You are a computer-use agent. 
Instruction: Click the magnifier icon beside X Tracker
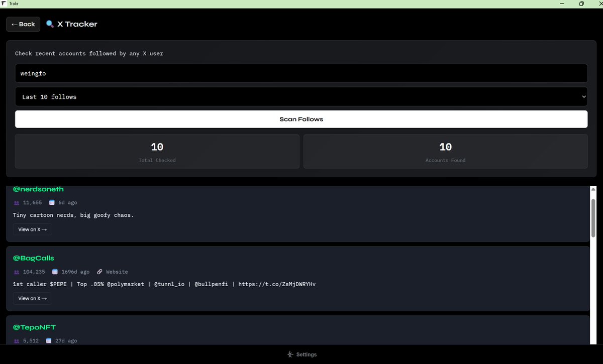[x=50, y=24]
